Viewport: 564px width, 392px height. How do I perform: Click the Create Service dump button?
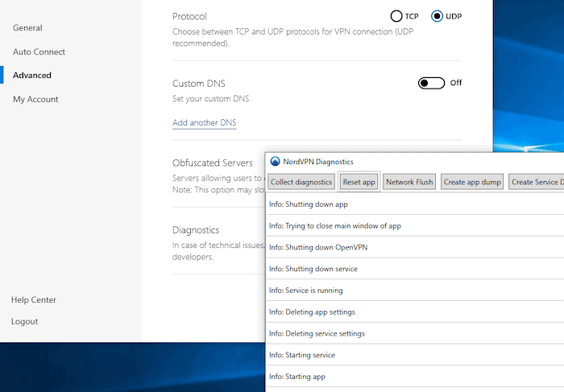(x=537, y=182)
